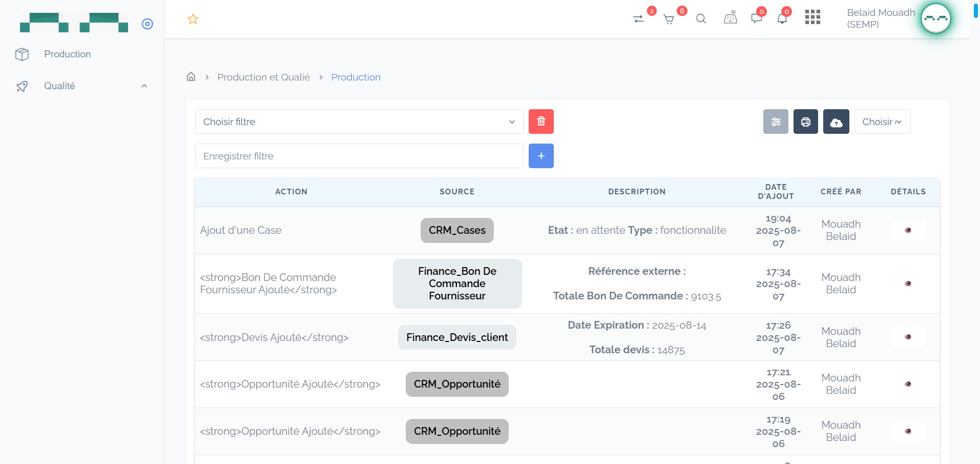
Task: Sort by the ACTION column header
Action: click(291, 192)
